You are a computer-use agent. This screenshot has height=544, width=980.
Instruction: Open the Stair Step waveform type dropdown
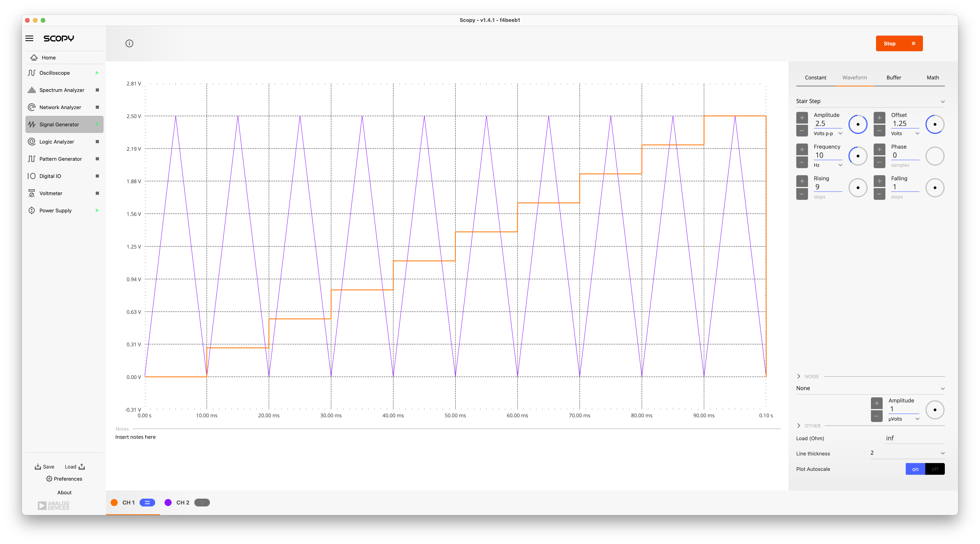tap(870, 101)
